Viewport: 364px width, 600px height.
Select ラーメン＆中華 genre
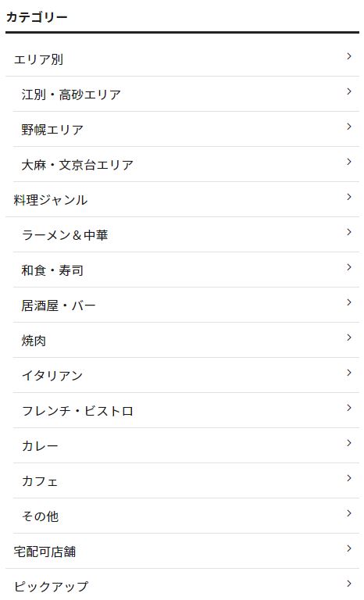186,235
